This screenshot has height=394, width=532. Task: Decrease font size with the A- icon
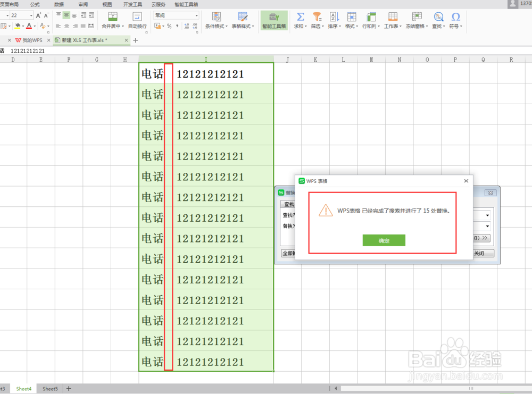(x=46, y=15)
